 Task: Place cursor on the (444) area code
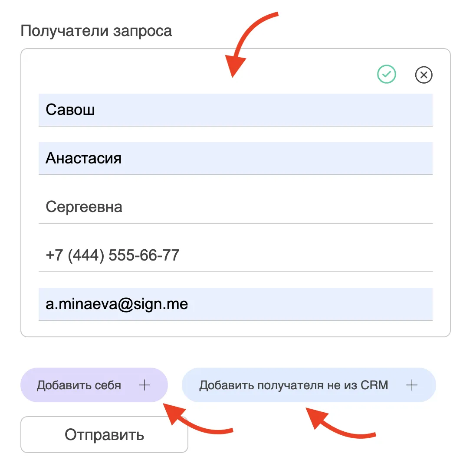86,255
